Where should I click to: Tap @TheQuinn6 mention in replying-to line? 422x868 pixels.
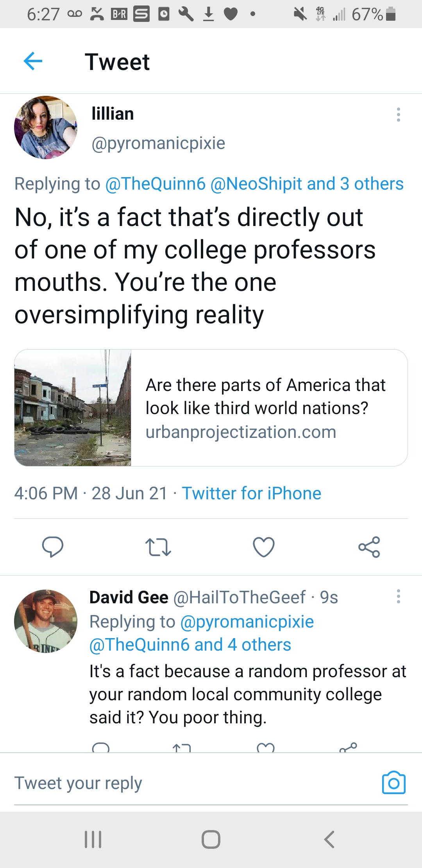click(155, 184)
